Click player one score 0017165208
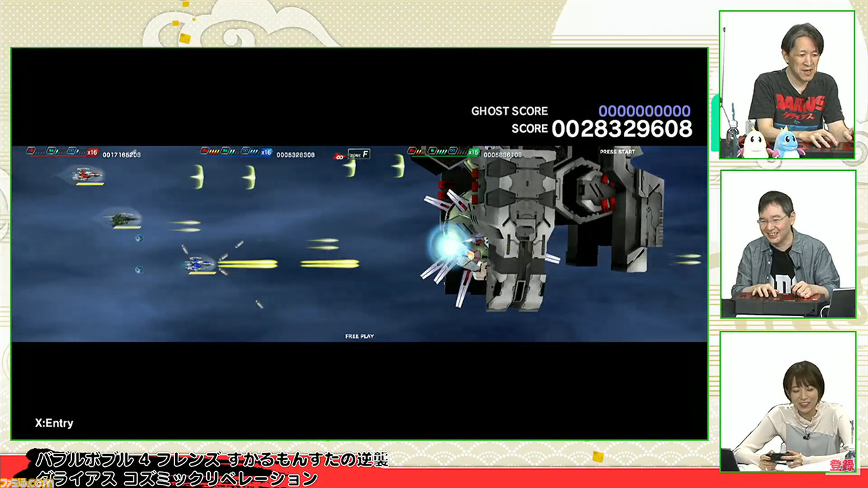Viewport: 868px width, 488px height. [x=121, y=155]
